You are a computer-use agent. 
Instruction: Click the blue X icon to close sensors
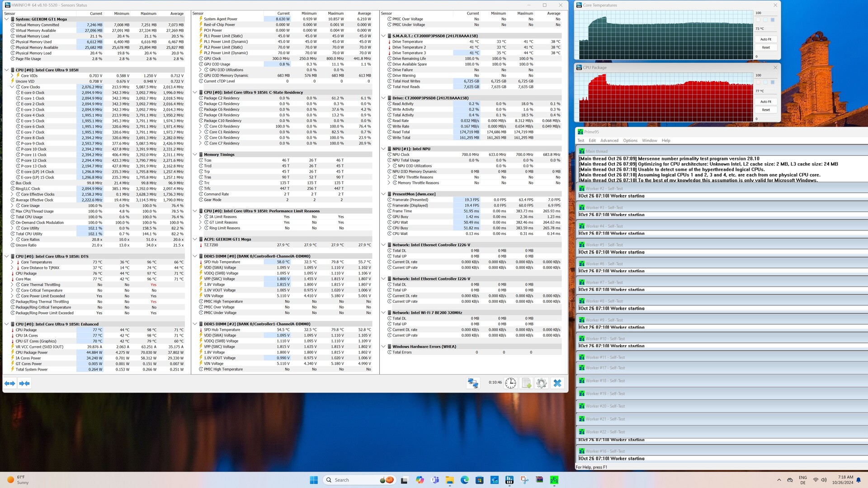[557, 383]
